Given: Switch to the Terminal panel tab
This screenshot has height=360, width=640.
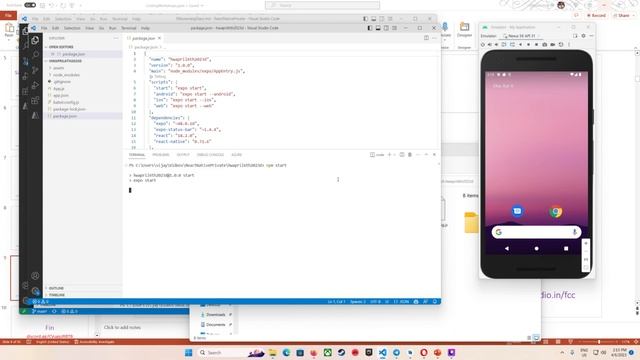Looking at the screenshot, I should click(x=137, y=155).
